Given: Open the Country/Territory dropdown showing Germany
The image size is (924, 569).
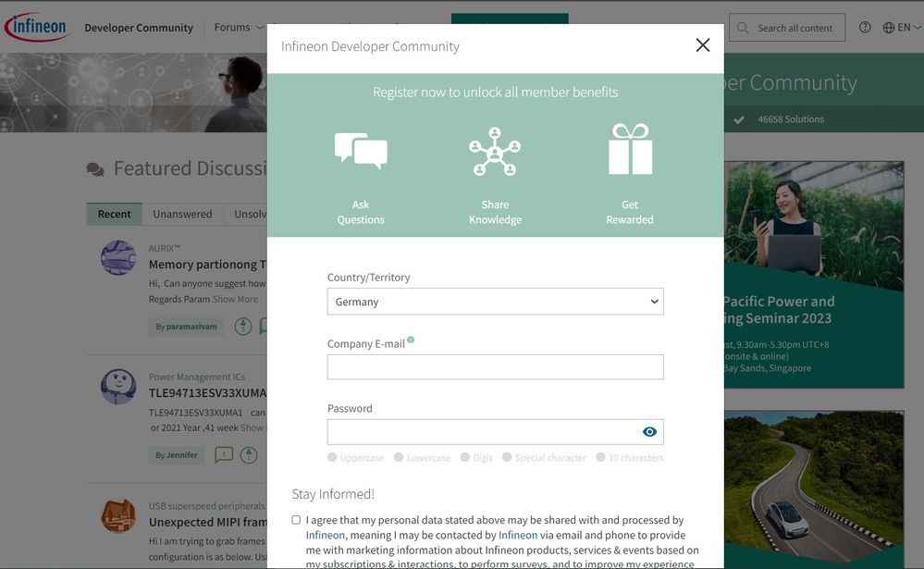Looking at the screenshot, I should (495, 302).
